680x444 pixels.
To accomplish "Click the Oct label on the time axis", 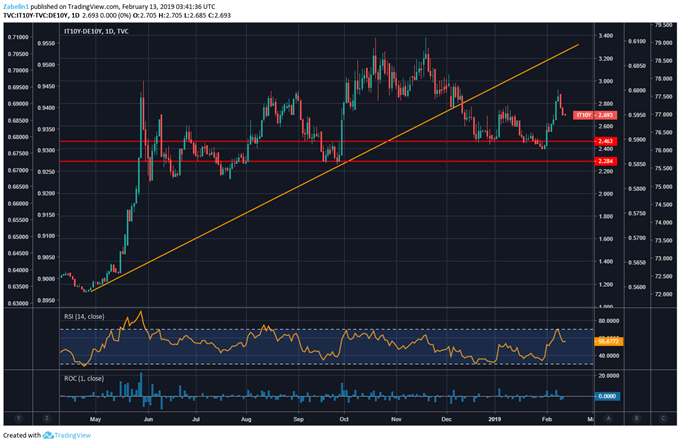I will tap(344, 419).
